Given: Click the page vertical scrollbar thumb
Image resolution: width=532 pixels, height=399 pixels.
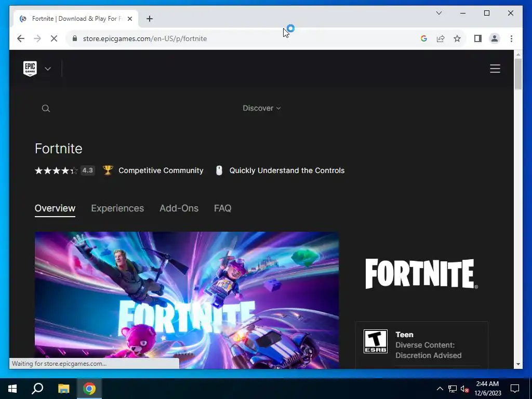Looking at the screenshot, I should coord(518,74).
